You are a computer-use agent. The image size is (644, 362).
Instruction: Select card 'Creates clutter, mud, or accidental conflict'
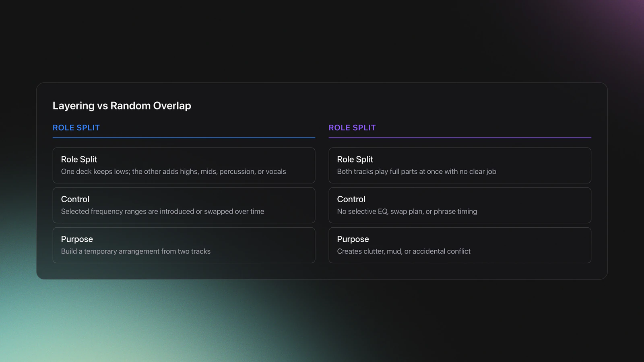click(x=460, y=245)
